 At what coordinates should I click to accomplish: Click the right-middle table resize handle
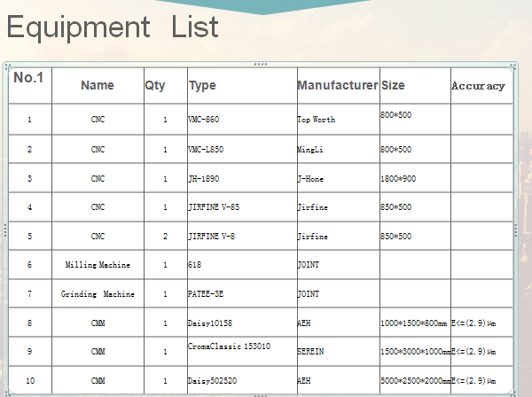pos(515,229)
